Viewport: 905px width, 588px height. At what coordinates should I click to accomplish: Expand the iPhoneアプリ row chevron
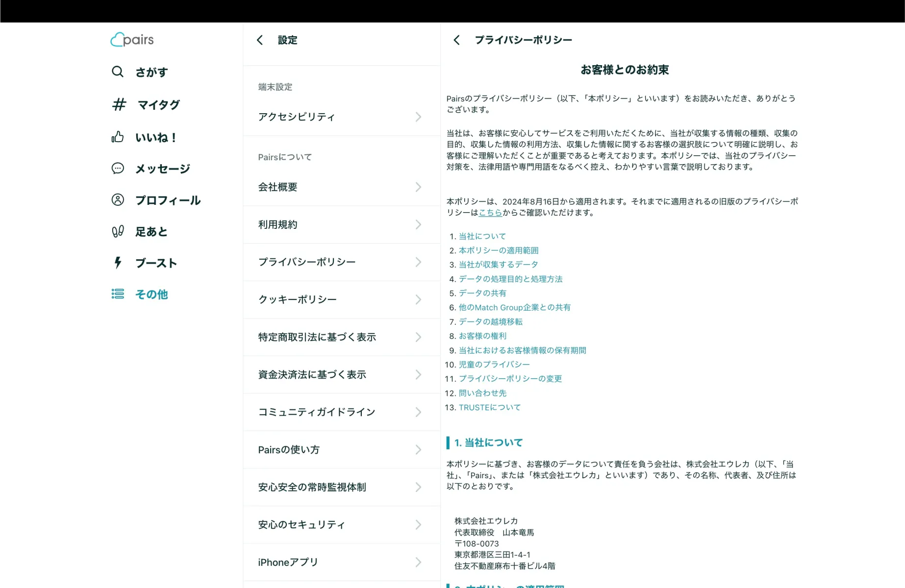tap(418, 562)
